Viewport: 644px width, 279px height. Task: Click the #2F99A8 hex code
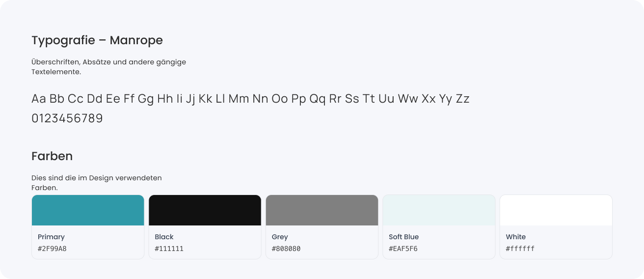coord(52,249)
